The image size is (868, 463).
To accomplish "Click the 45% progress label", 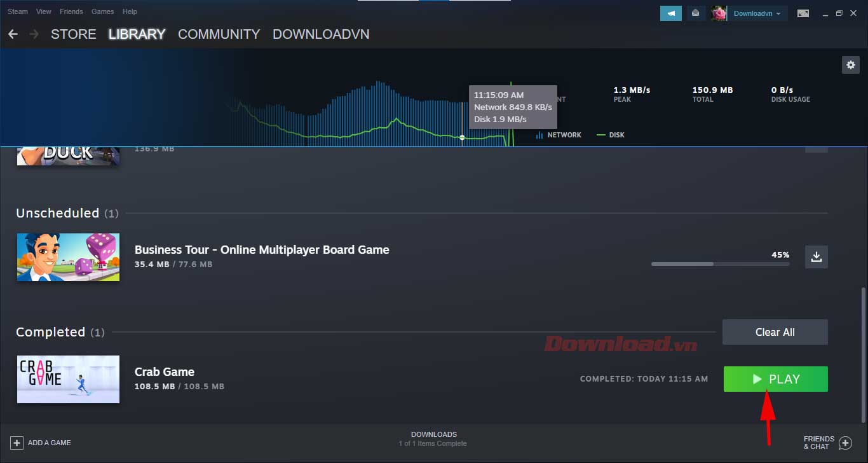I will click(780, 254).
